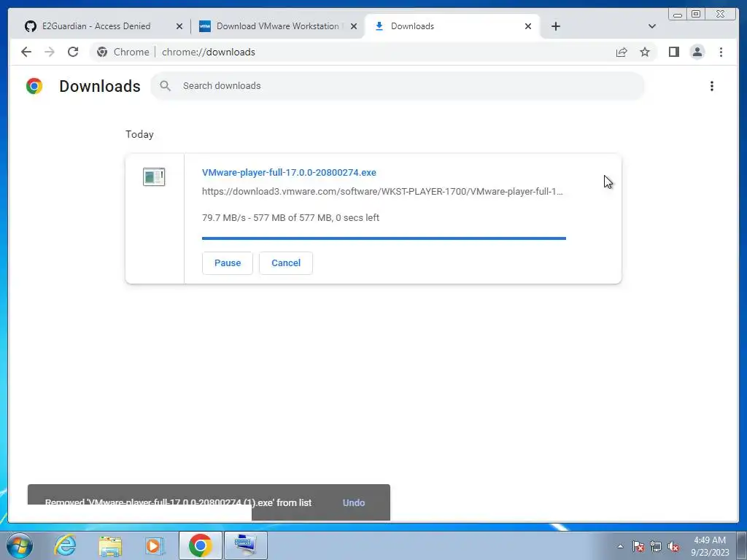Open Chrome's three-dot main menu

click(721, 52)
